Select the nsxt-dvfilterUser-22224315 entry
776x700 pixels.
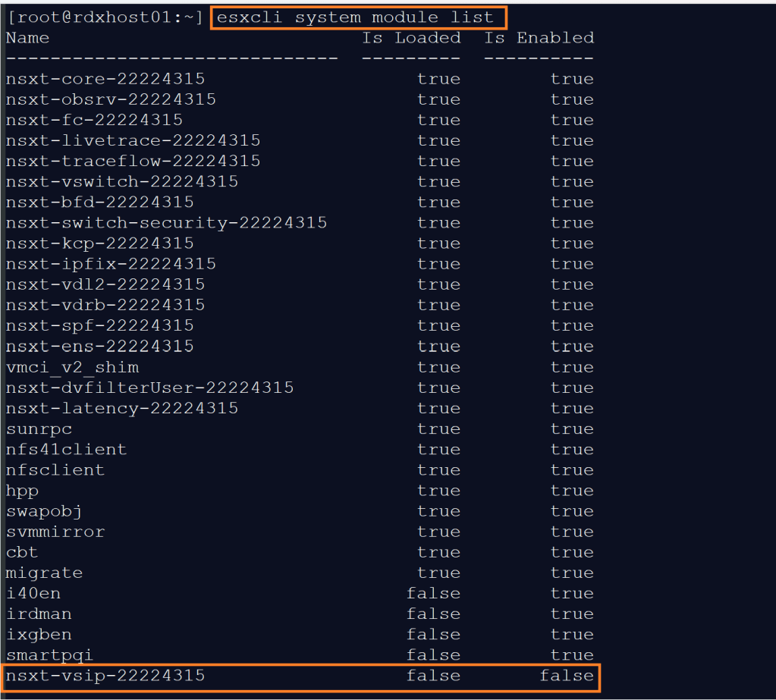point(149,388)
